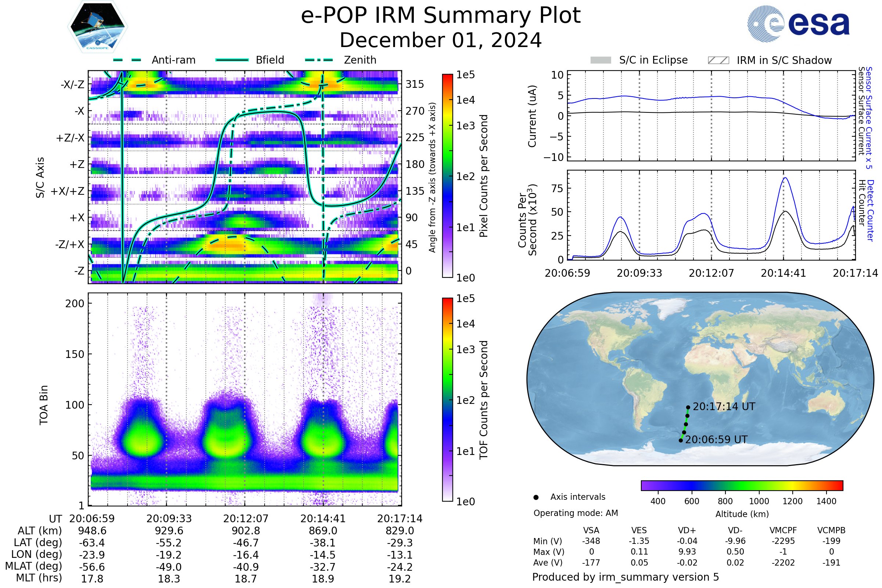Image resolution: width=882 pixels, height=588 pixels.
Task: Click the December 01, 2024 date heading
Action: [x=441, y=40]
